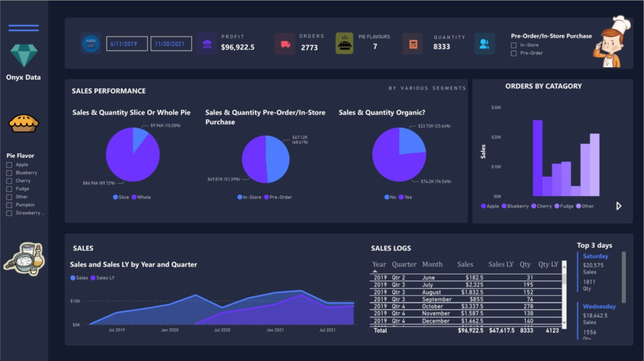
Task: Click the bank profit icon
Action: [207, 44]
